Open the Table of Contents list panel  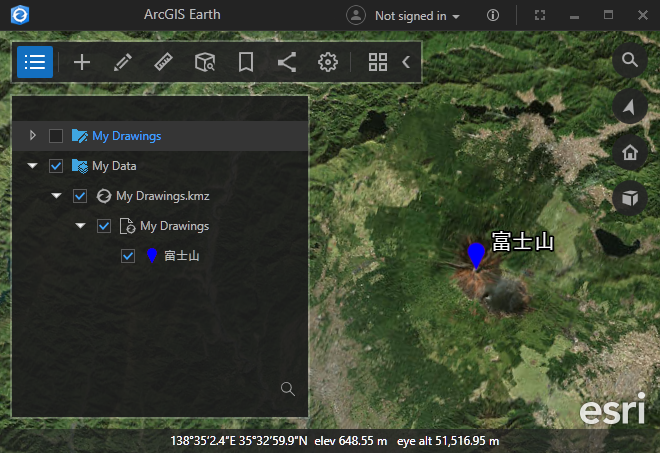35,62
